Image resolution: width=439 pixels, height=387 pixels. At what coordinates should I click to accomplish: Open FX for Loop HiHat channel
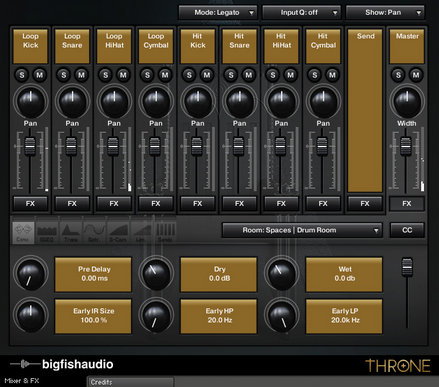pos(114,203)
